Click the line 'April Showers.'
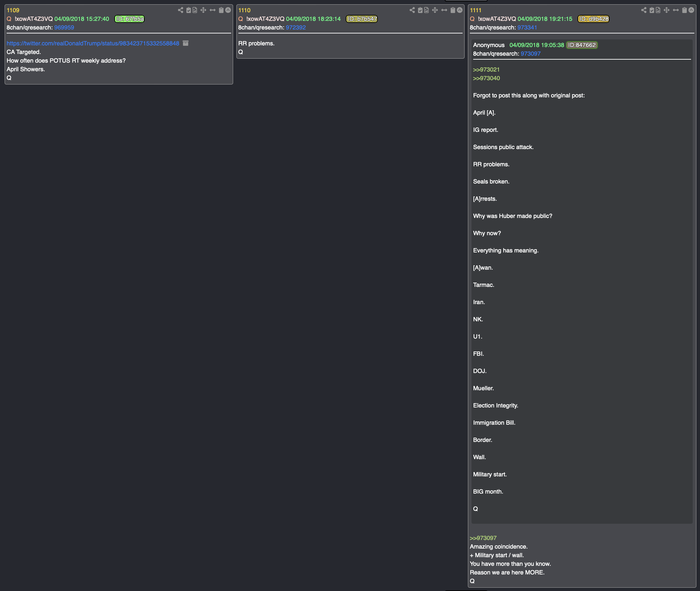The image size is (700, 591). pos(26,69)
